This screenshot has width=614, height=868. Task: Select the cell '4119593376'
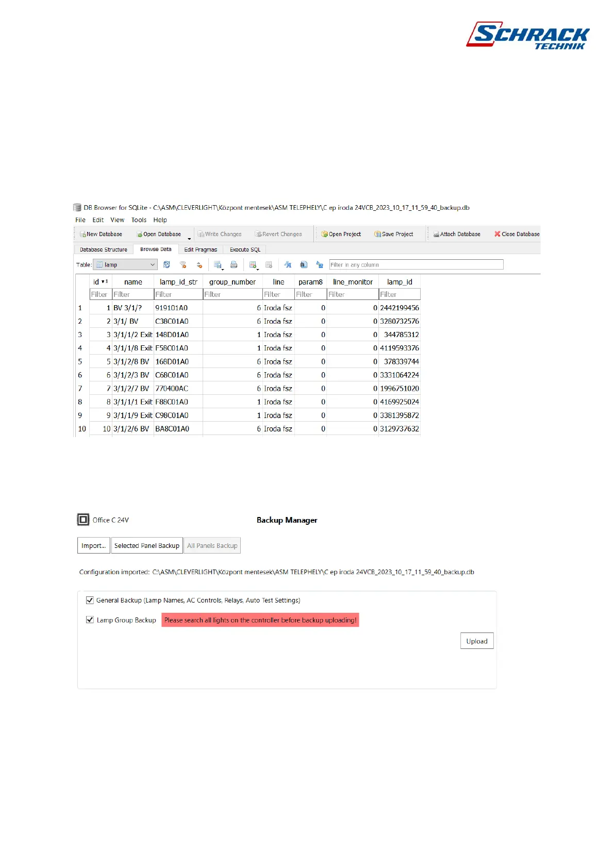coord(400,348)
